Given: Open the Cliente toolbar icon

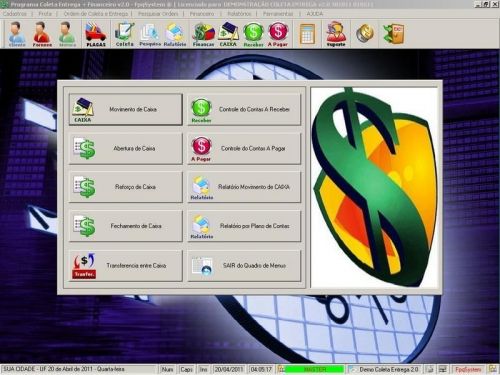Looking at the screenshot, I should click(x=17, y=34).
